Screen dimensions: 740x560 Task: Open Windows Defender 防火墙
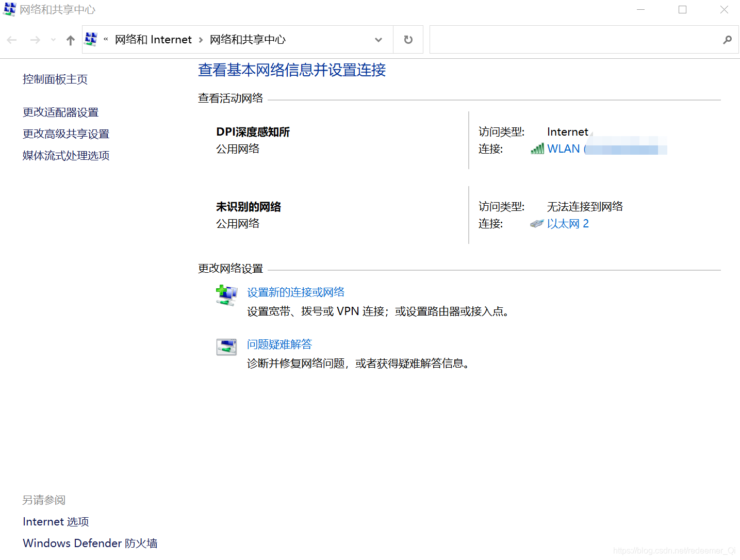pyautogui.click(x=90, y=543)
